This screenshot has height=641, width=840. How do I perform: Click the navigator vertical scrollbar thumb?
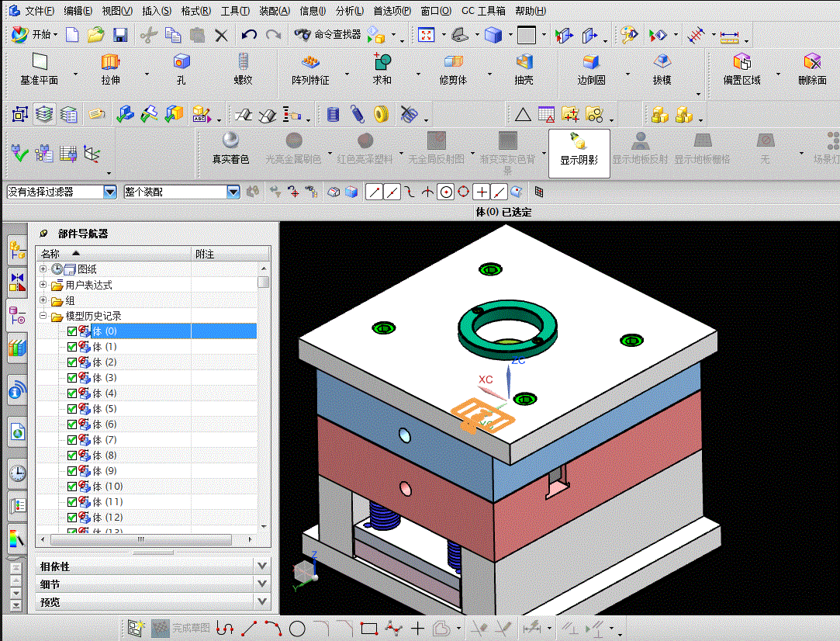(x=263, y=282)
